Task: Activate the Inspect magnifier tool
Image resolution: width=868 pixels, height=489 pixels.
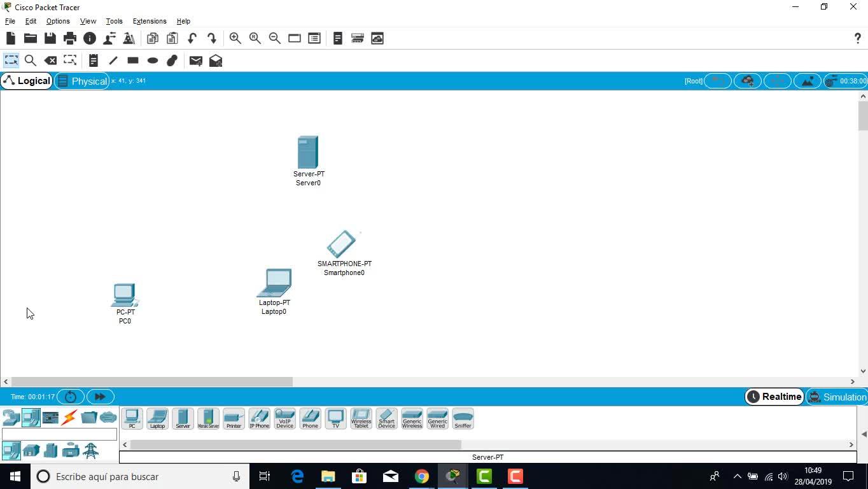Action: (30, 60)
